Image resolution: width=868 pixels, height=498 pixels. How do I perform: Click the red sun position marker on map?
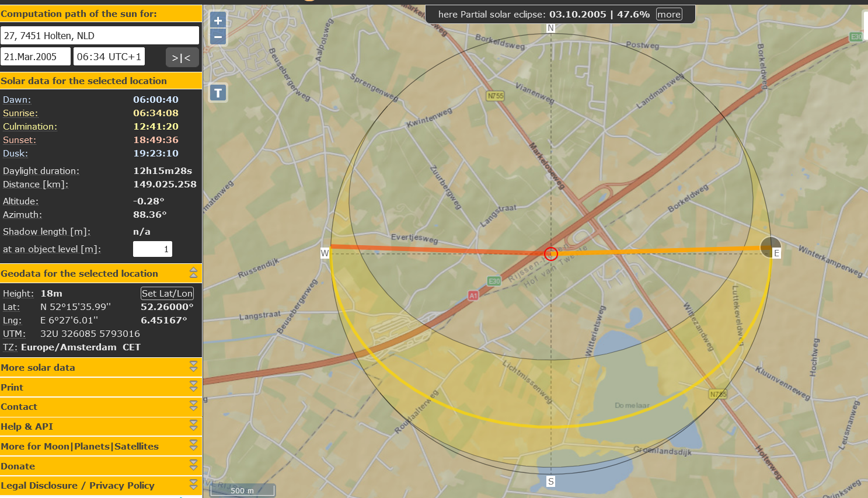[550, 253]
